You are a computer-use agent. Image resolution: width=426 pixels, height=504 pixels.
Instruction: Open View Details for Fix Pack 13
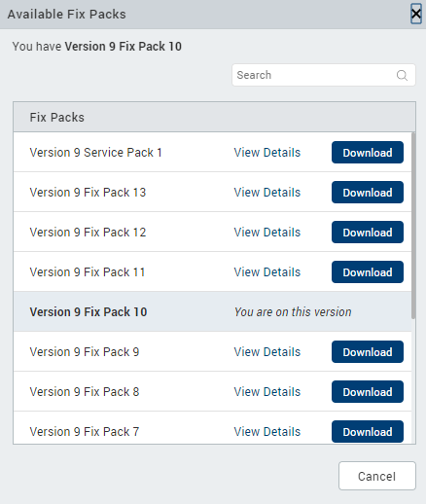point(267,193)
